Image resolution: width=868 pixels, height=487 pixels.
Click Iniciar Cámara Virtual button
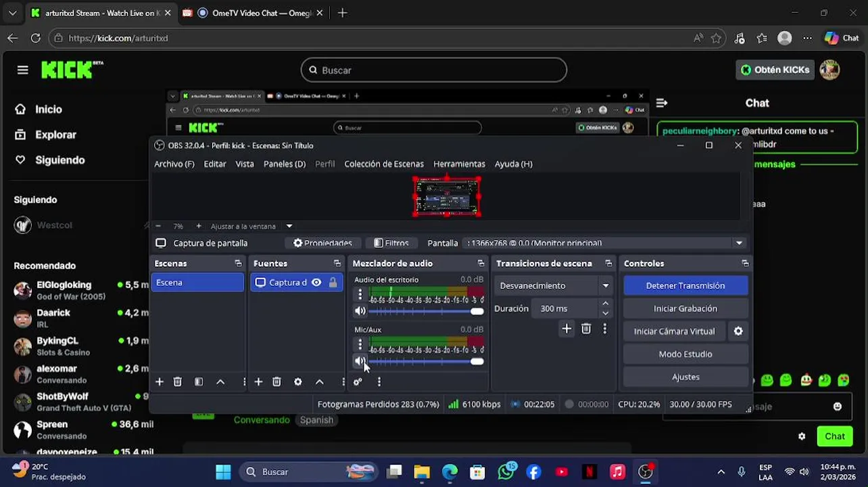674,331
